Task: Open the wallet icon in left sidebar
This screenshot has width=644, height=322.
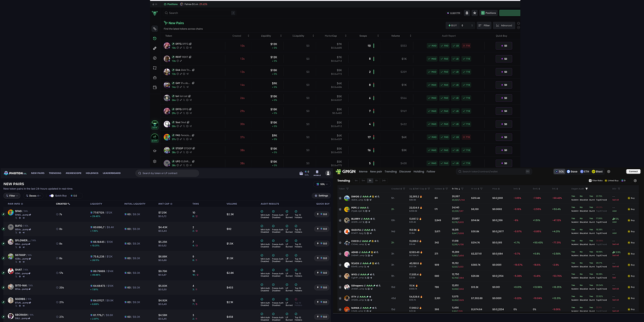Action: [155, 87]
